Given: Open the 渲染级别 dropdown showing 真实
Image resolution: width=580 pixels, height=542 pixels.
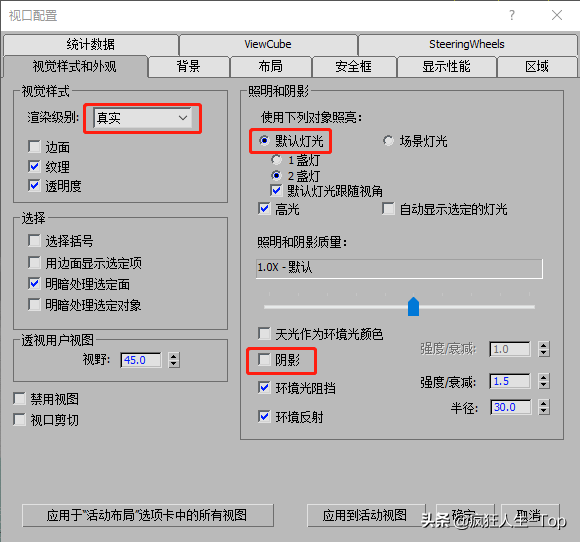Looking at the screenshot, I should [142, 118].
